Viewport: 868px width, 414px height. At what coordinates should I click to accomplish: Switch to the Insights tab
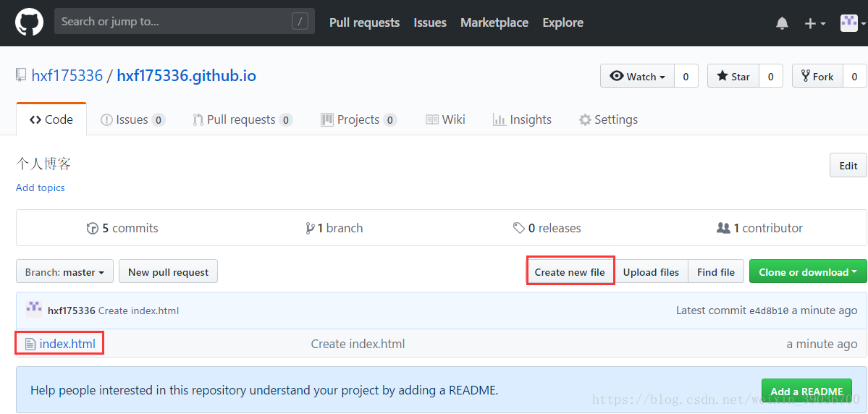tap(522, 119)
